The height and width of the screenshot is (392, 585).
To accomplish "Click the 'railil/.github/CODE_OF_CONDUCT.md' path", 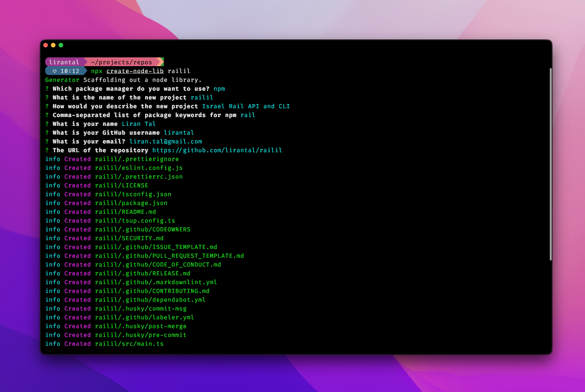I will (158, 265).
